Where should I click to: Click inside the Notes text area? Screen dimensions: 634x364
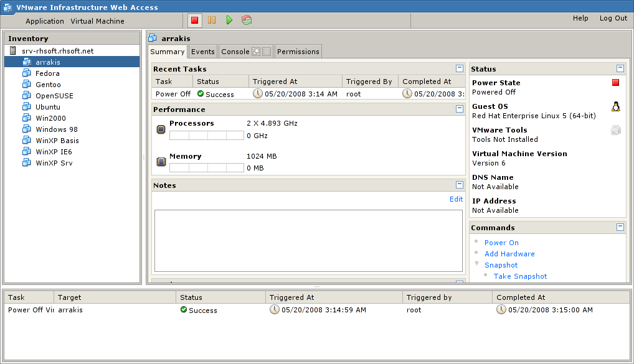pos(308,241)
